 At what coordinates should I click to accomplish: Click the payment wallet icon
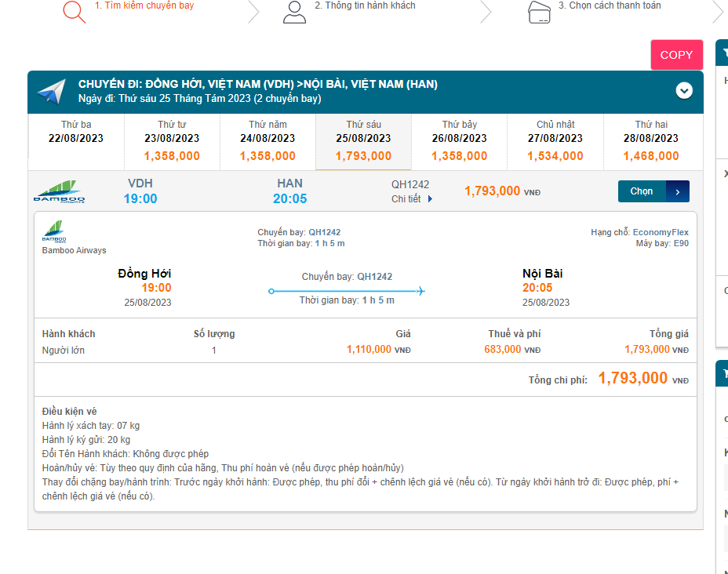(539, 12)
